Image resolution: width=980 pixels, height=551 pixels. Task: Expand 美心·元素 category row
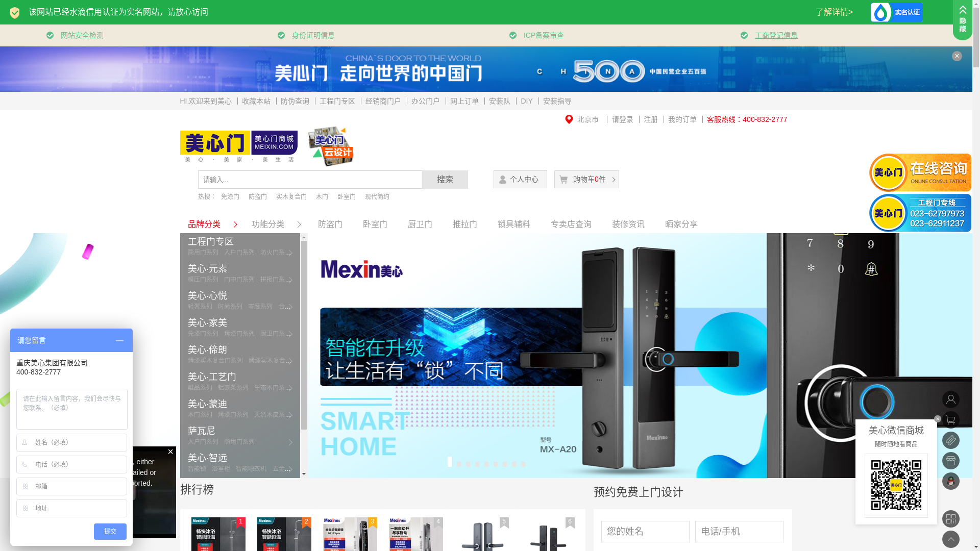click(x=240, y=273)
